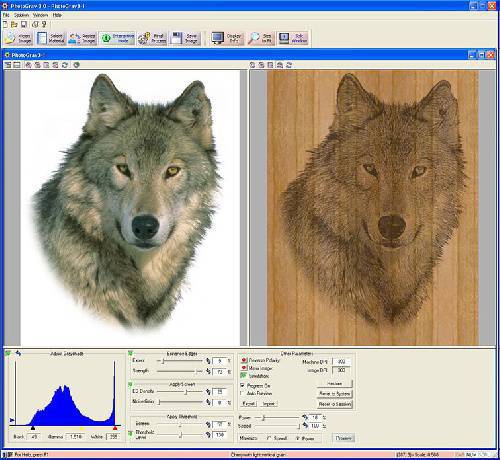
Task: Click the small Save disk icon
Action: [24, 24]
